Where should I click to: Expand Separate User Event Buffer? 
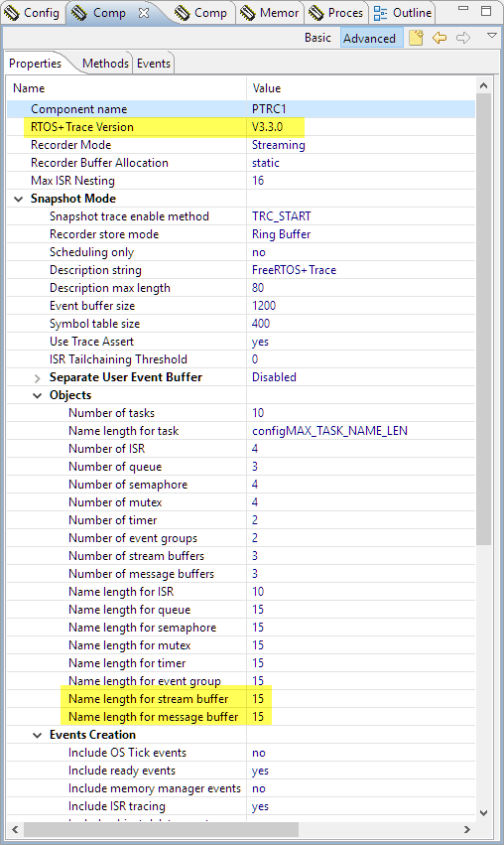(37, 377)
